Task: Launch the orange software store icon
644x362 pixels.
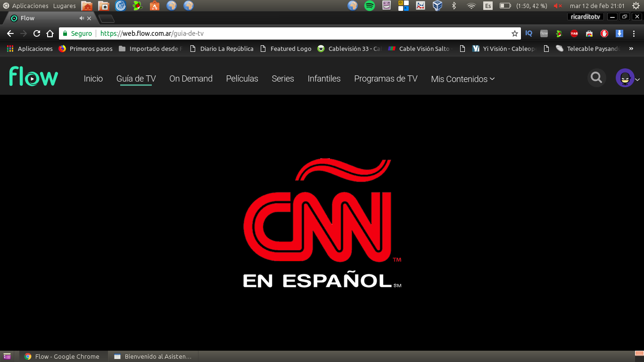Action: tap(154, 6)
